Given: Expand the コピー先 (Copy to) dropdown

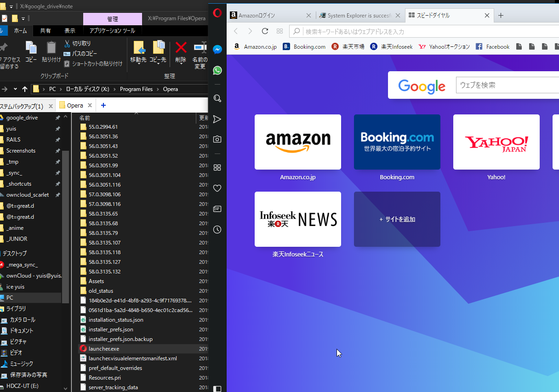Looking at the screenshot, I should click(x=158, y=63).
